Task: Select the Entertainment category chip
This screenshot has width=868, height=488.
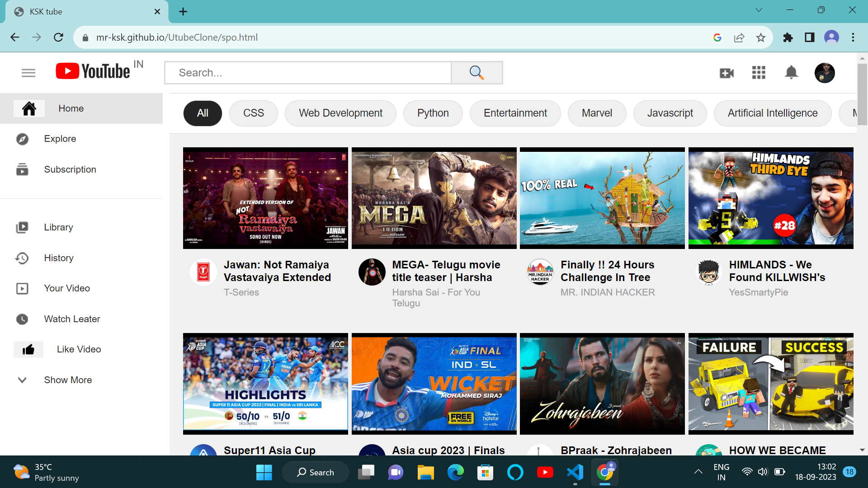Action: point(515,113)
